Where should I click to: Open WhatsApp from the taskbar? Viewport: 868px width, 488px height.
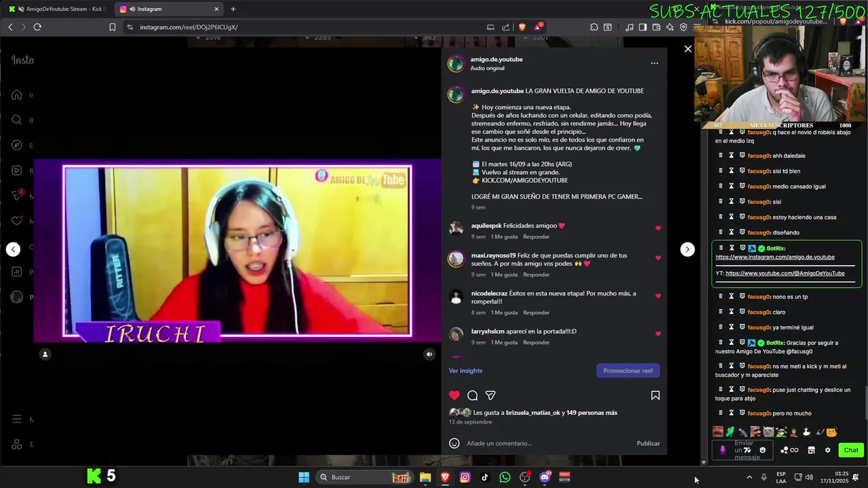pyautogui.click(x=505, y=477)
